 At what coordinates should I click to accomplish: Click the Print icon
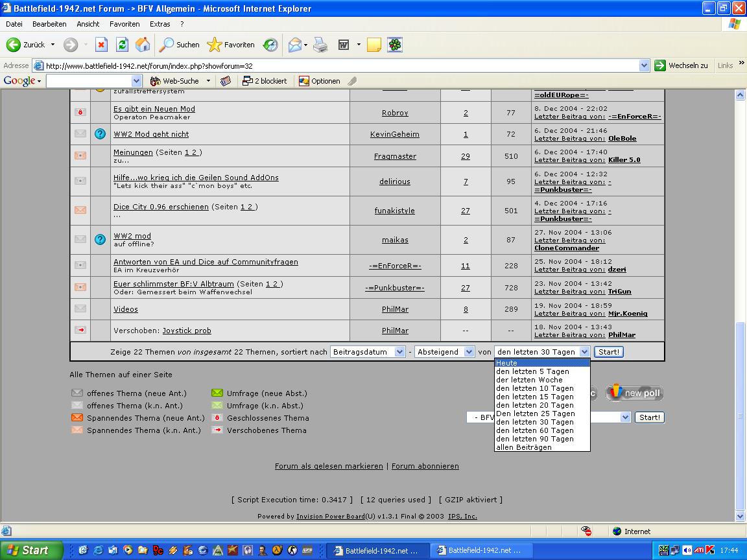click(320, 45)
